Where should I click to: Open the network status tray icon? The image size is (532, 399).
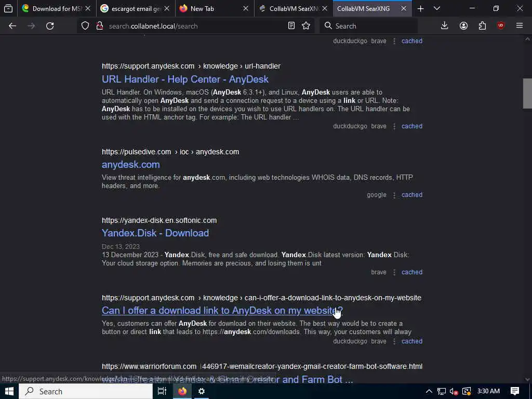tap(442, 391)
